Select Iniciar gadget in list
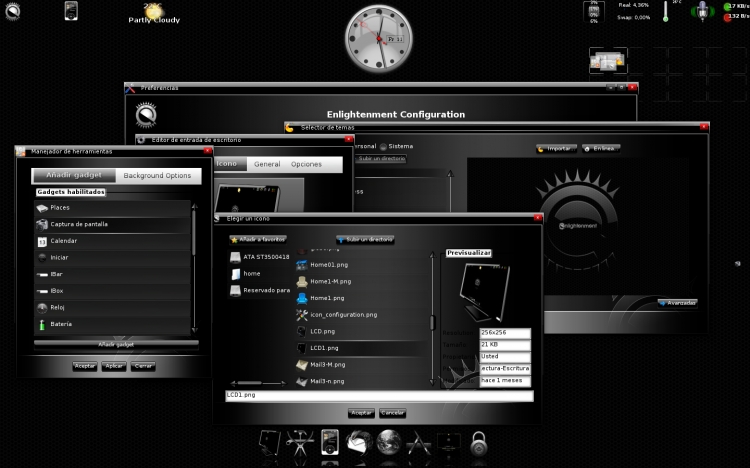The image size is (750, 468). (112, 257)
